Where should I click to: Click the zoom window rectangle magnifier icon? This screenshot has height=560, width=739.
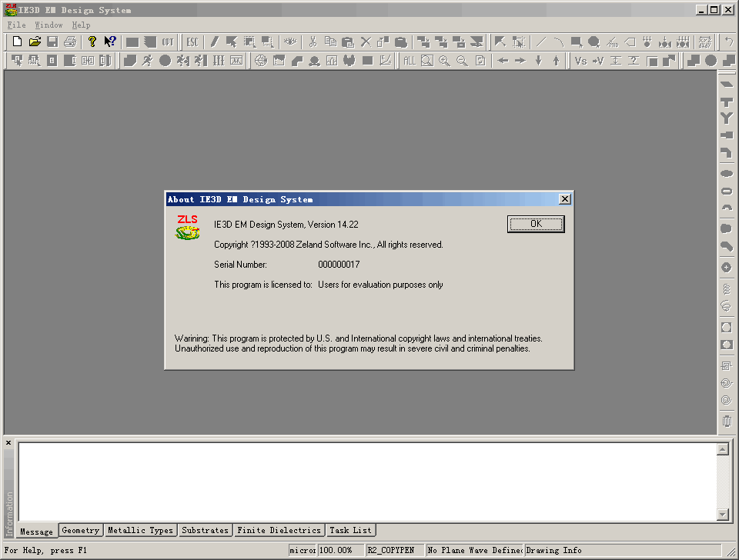[x=427, y=61]
